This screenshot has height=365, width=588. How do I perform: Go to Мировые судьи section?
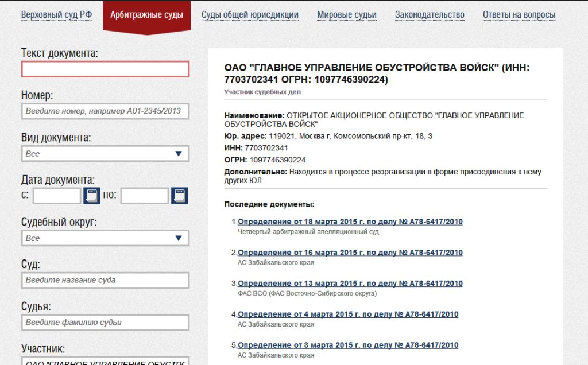pos(347,15)
